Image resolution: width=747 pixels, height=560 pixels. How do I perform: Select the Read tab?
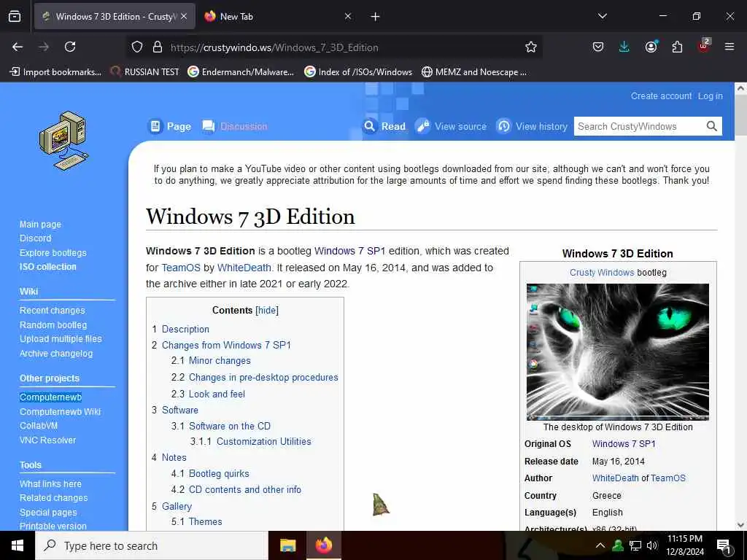384,126
